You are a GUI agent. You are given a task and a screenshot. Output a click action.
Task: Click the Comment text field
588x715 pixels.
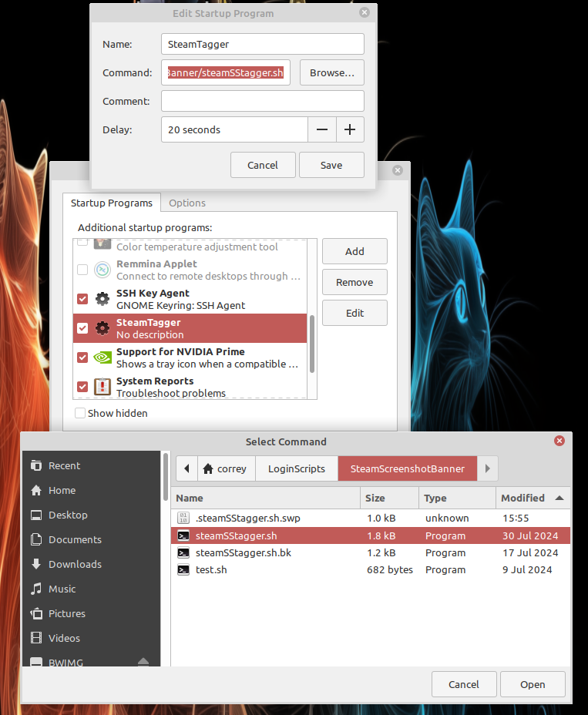(x=262, y=101)
